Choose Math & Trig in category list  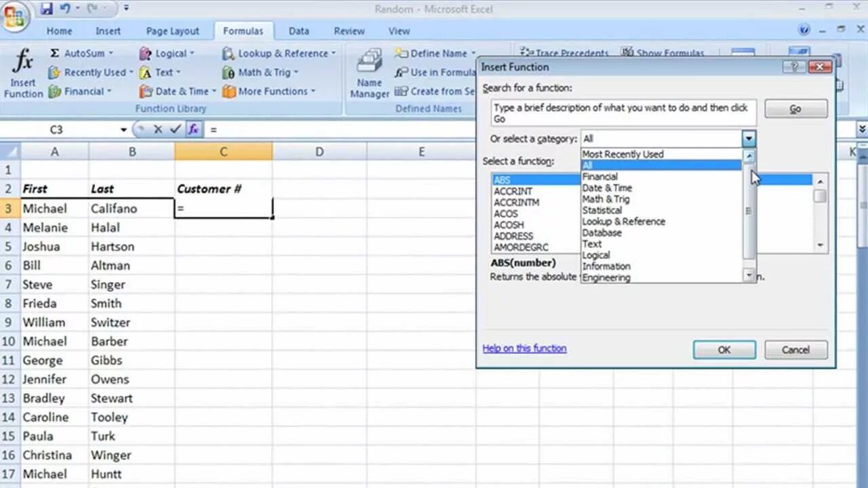[661, 199]
